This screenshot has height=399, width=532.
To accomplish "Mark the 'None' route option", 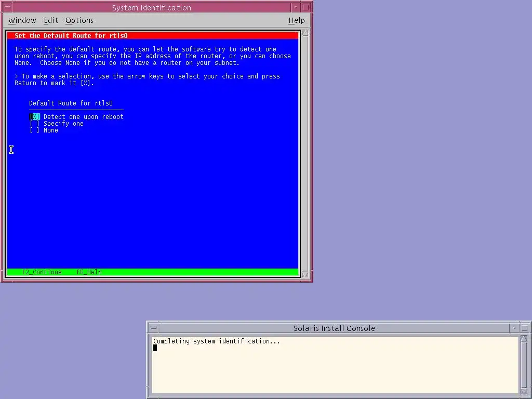I will [35, 130].
